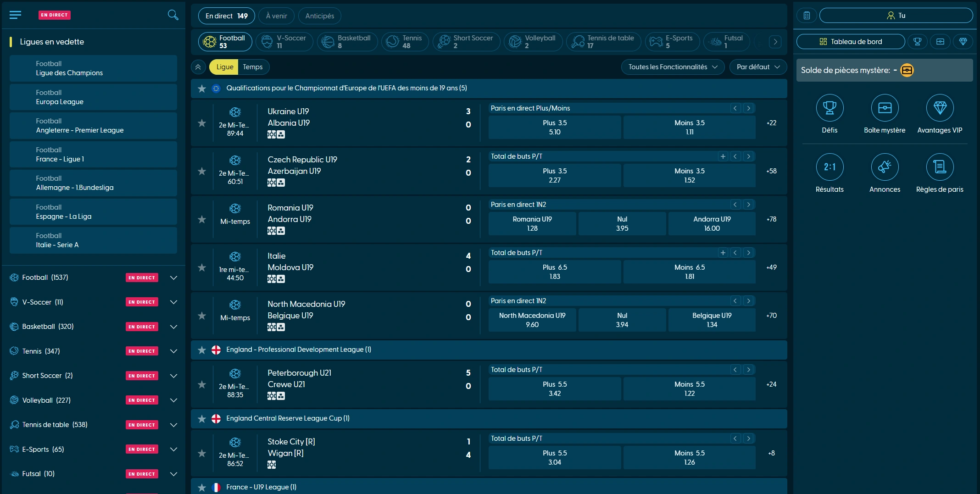980x494 pixels.
Task: Open Toutes les Fonctionnalités dropdown
Action: (672, 67)
